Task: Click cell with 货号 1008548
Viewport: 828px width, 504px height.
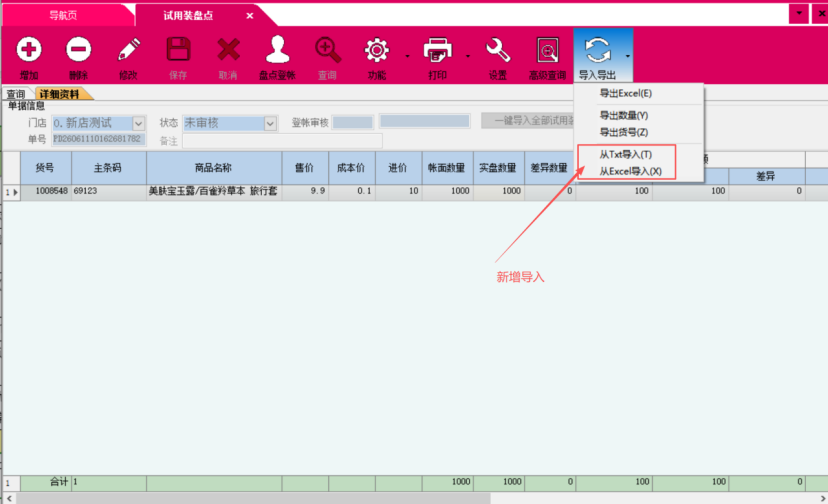Action: [x=46, y=191]
